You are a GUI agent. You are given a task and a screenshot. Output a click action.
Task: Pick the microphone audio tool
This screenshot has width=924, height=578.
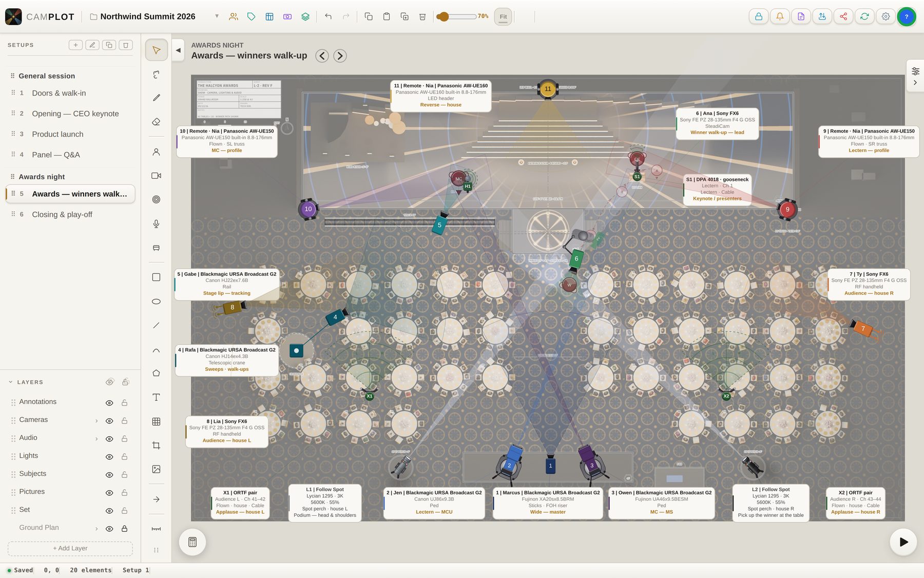157,223
